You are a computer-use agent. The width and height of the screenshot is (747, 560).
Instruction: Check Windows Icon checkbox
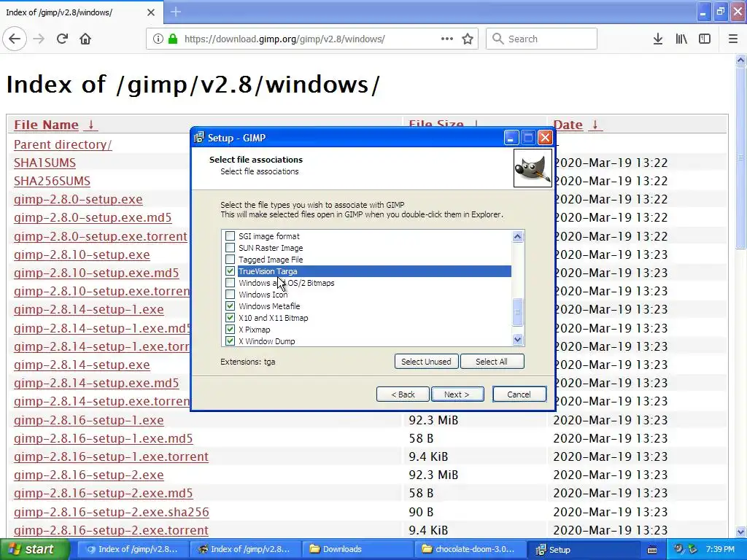pos(230,295)
